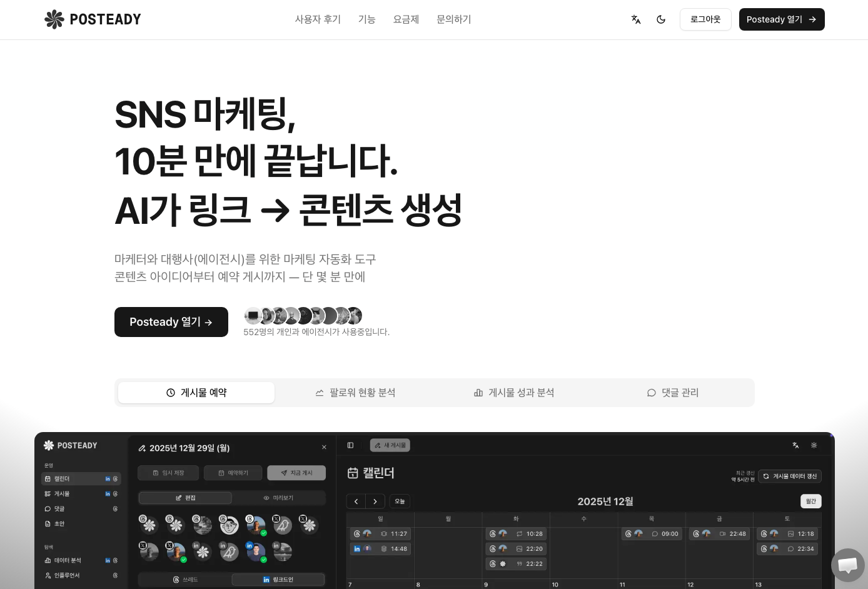This screenshot has height=589, width=868.
Task: Go to previous month with left chevron
Action: (356, 501)
